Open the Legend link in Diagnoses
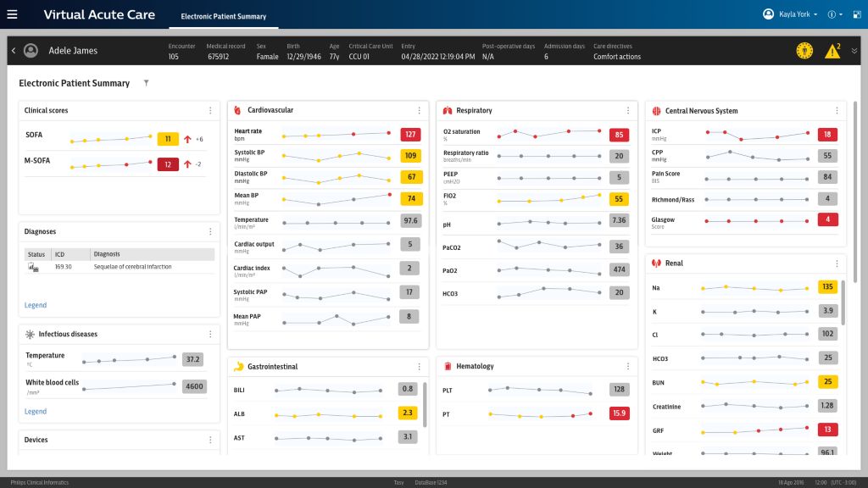The image size is (868, 488). 36,305
